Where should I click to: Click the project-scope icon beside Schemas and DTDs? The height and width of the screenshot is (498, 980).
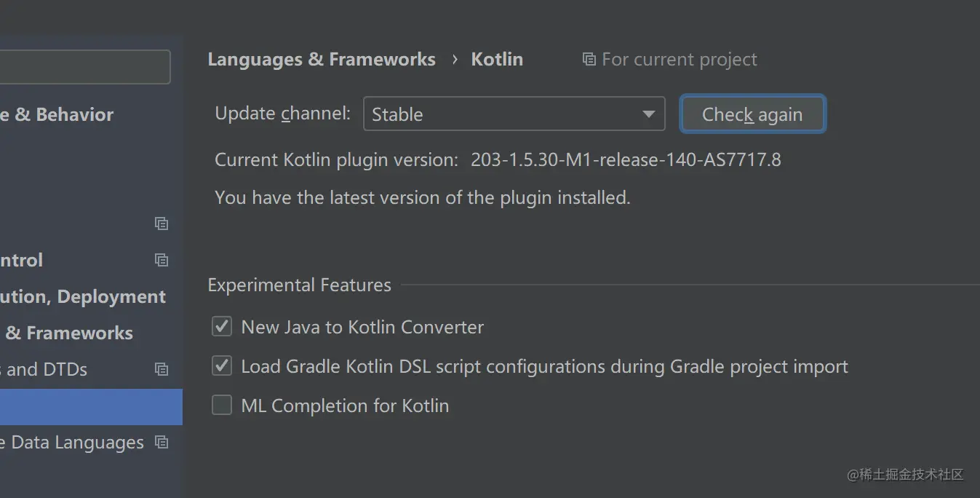click(162, 369)
